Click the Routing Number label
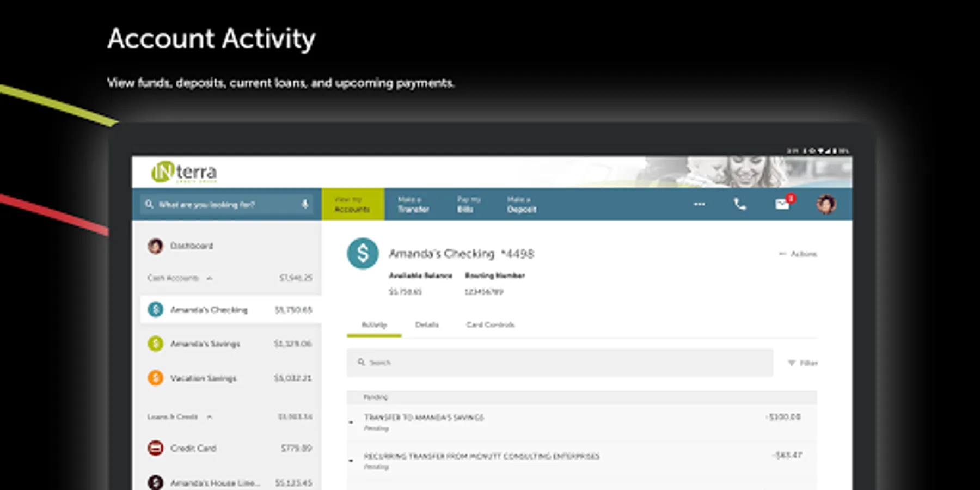The image size is (980, 490). pos(495,275)
